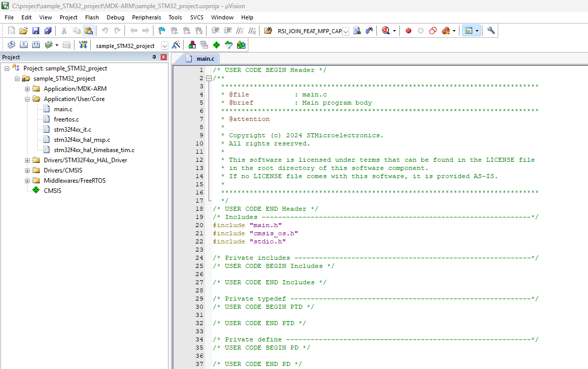This screenshot has width=588, height=369.
Task: Select freertos.c in the project tree
Action: (x=66, y=119)
